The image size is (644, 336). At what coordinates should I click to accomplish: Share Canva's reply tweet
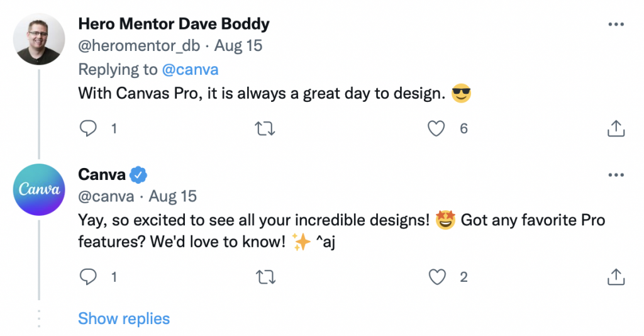615,276
